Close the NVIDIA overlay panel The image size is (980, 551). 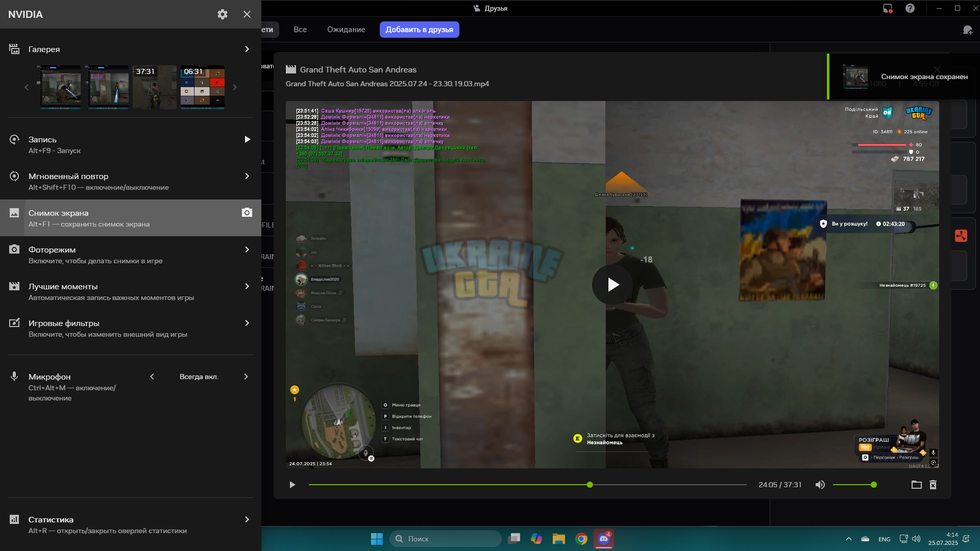[247, 14]
